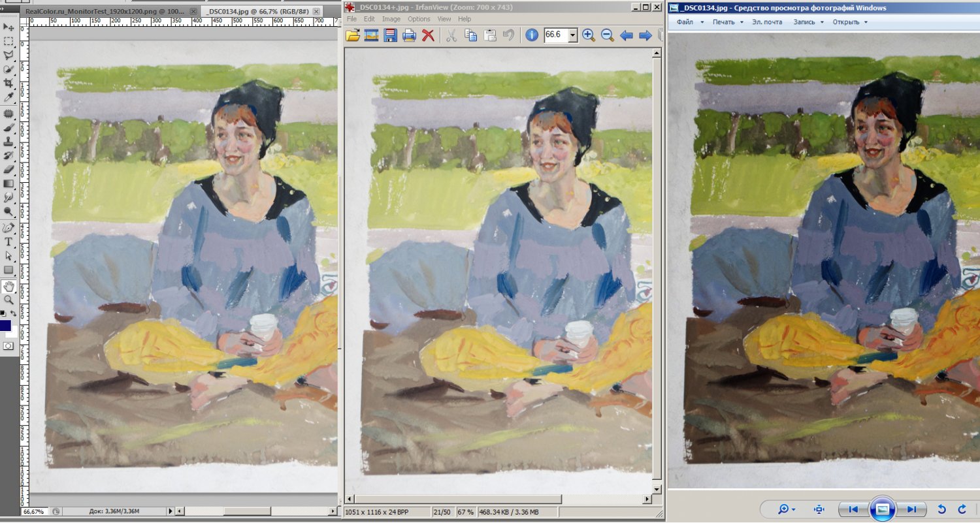Open the Image menu in IrfanView
Screen dimensions: 980x523
click(x=391, y=19)
